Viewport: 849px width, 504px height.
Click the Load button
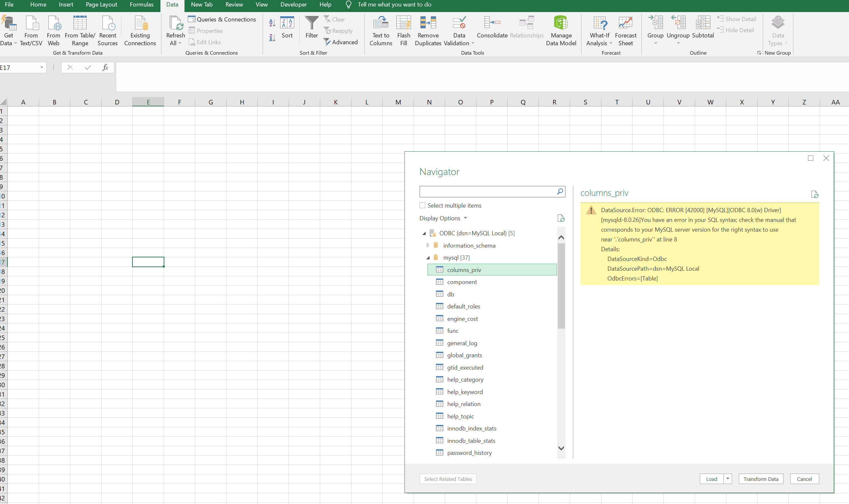pos(711,479)
